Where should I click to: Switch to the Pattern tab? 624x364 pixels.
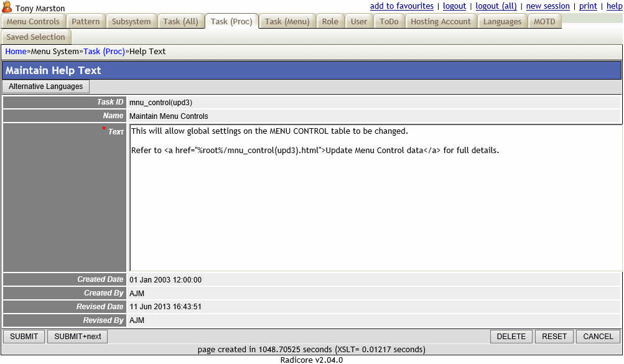pos(86,22)
